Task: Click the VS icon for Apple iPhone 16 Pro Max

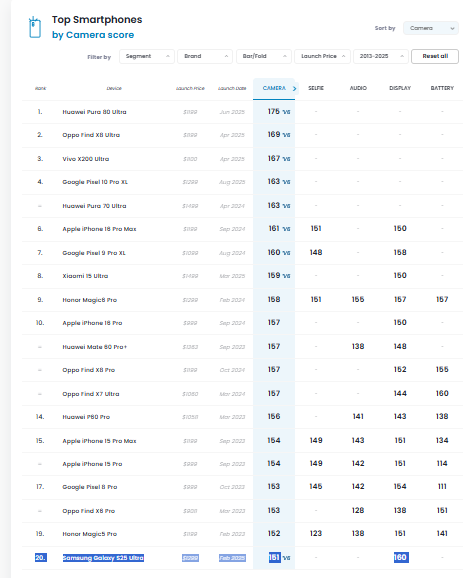Action: 286,229
